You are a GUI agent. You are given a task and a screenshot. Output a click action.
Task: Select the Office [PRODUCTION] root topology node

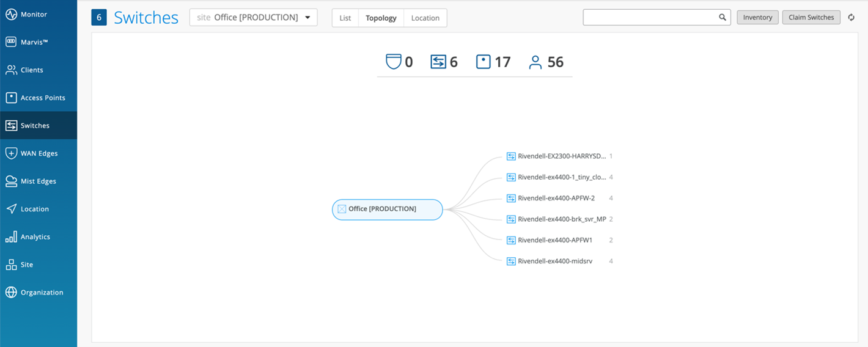coord(387,209)
